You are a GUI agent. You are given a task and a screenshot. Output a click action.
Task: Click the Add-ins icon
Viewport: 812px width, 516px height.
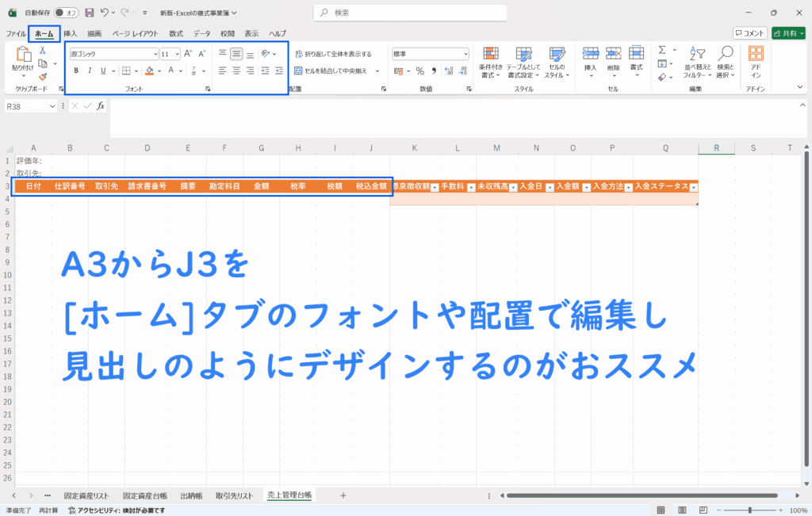tap(756, 60)
